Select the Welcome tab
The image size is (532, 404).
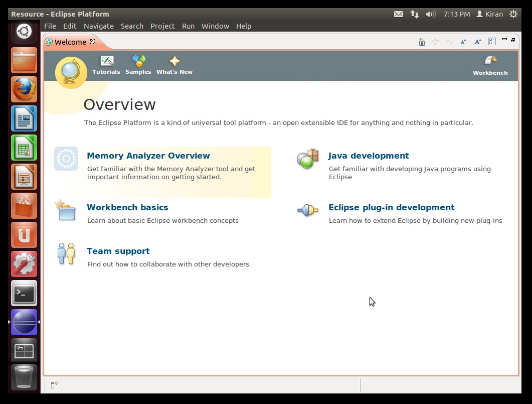point(70,42)
